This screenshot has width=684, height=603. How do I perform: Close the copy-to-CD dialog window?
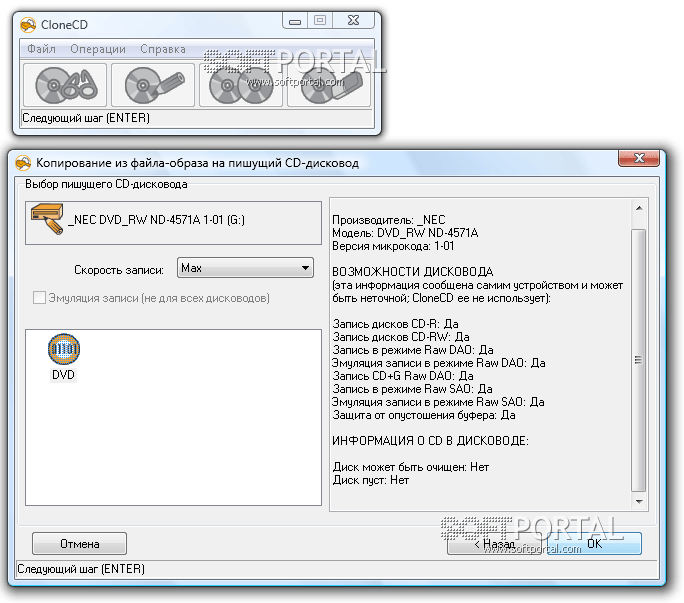637,160
